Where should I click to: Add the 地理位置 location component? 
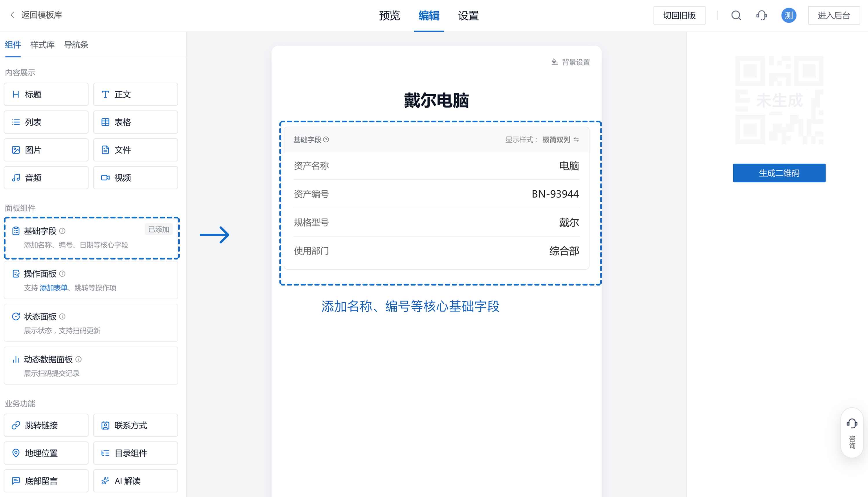46,453
